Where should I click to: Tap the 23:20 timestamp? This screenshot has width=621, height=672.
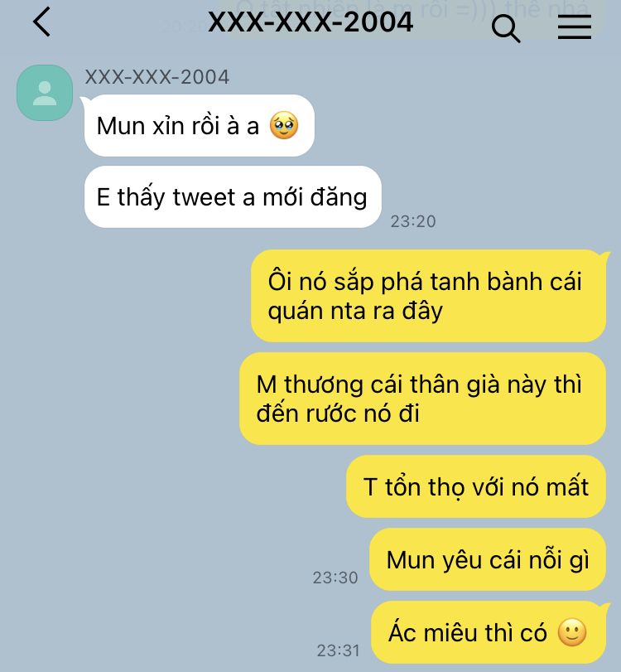(413, 221)
